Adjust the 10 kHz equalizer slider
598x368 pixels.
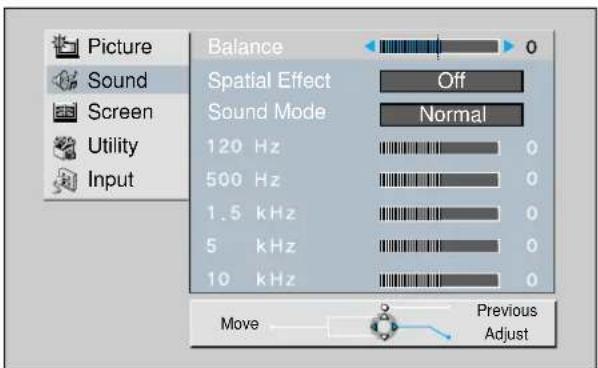click(439, 280)
